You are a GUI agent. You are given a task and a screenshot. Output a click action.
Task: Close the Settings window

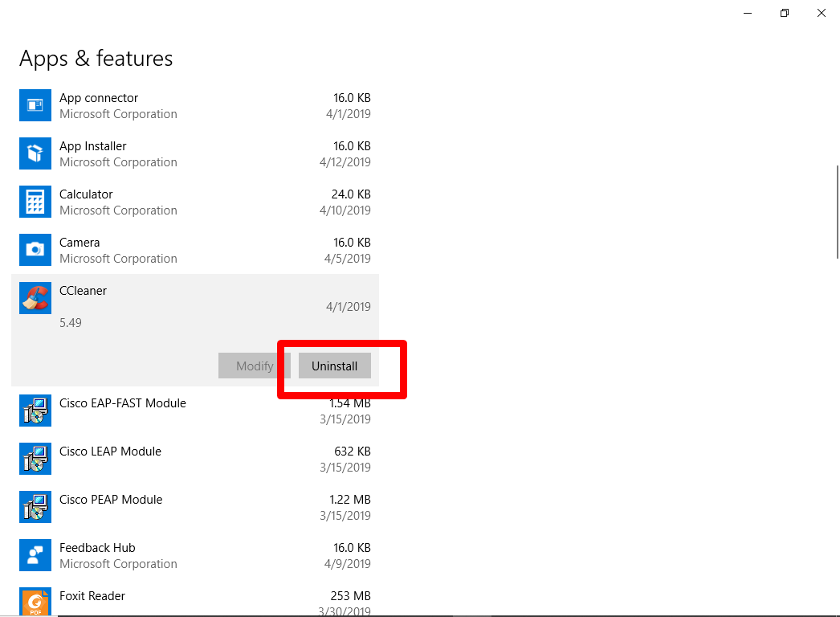(822, 13)
